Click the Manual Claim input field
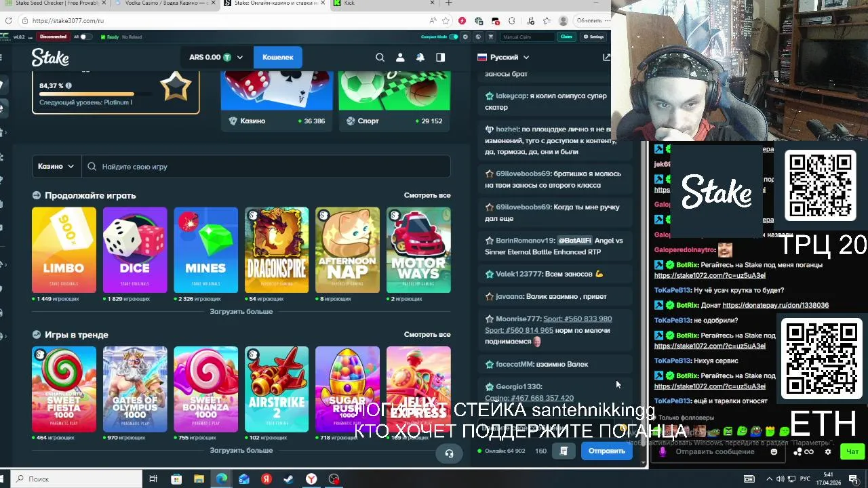The image size is (868, 488). click(528, 37)
